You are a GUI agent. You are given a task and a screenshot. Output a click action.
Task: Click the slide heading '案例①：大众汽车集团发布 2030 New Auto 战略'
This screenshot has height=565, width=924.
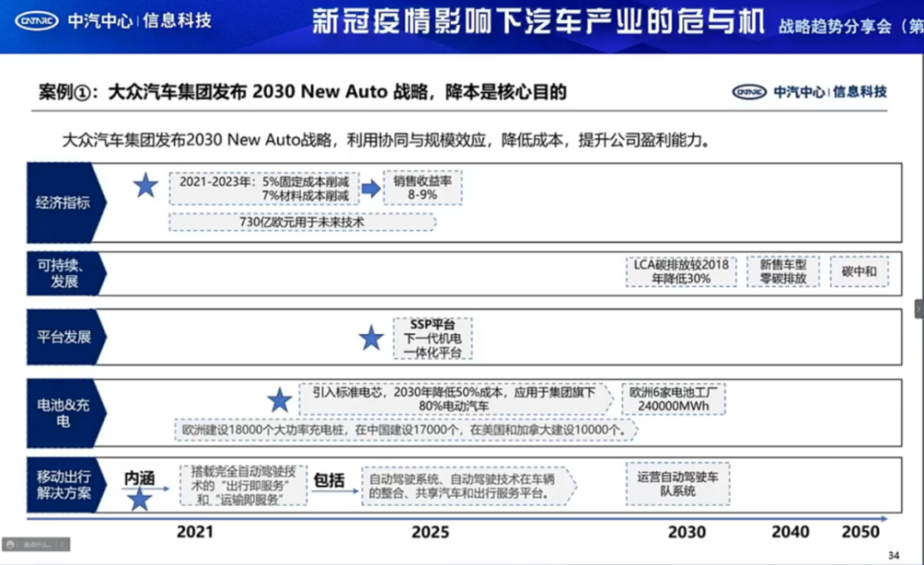coord(234,91)
